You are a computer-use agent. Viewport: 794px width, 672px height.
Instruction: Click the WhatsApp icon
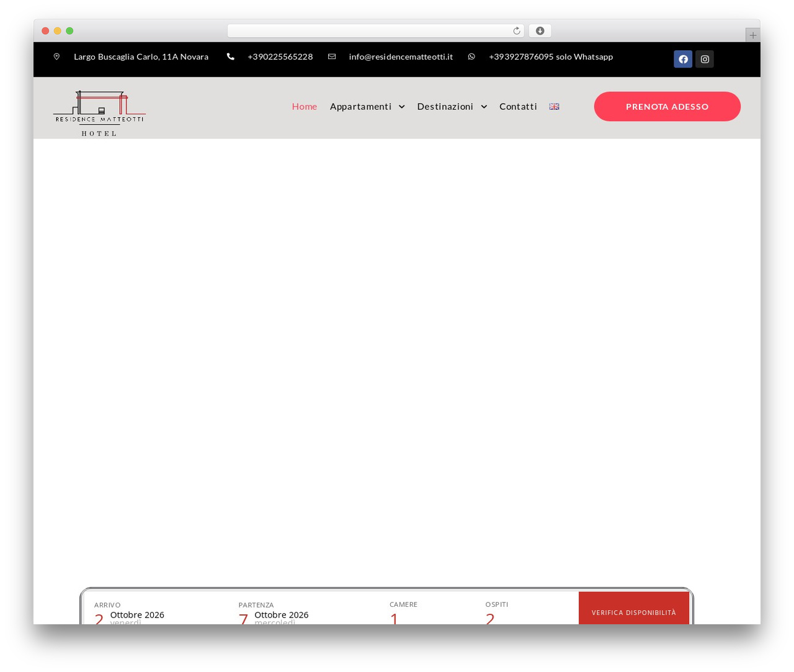471,56
